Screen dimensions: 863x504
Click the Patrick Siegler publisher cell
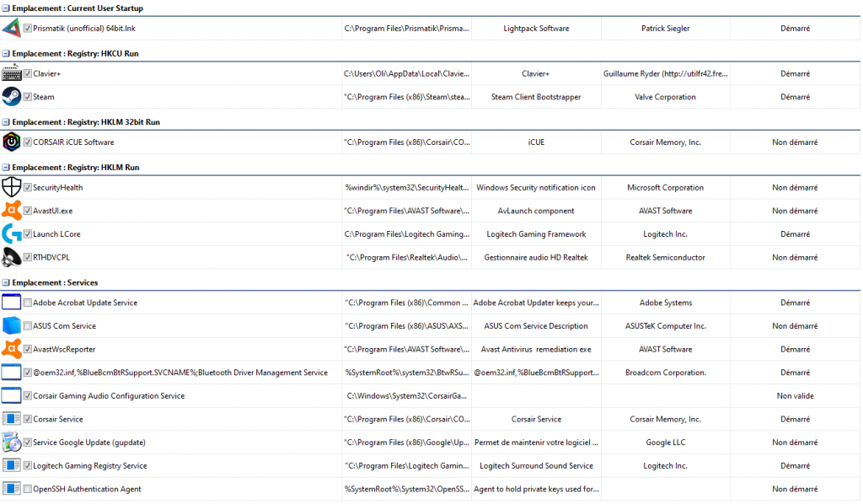coord(666,28)
